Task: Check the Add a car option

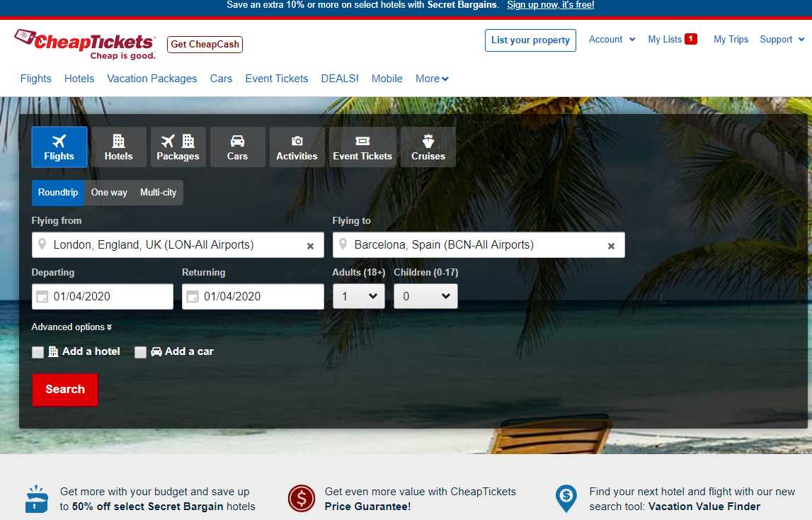Action: tap(140, 352)
